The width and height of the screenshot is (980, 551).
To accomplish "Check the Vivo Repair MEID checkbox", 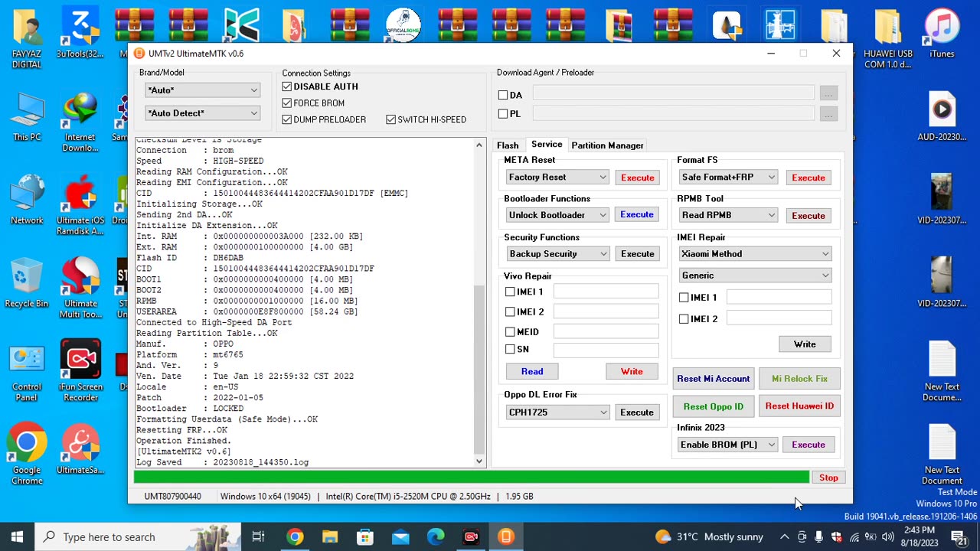I will pyautogui.click(x=510, y=331).
